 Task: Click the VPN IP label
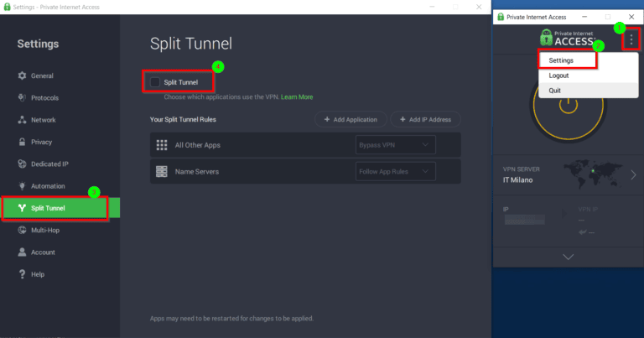(588, 209)
